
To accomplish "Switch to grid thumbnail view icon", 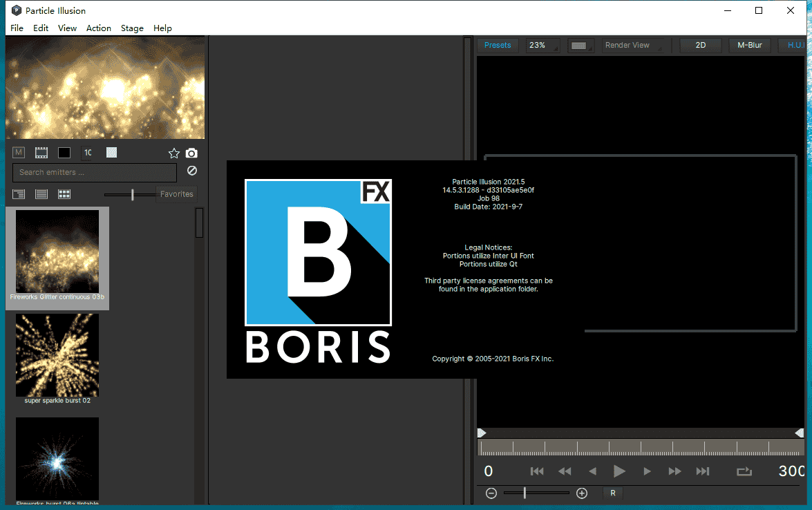I will [x=64, y=194].
